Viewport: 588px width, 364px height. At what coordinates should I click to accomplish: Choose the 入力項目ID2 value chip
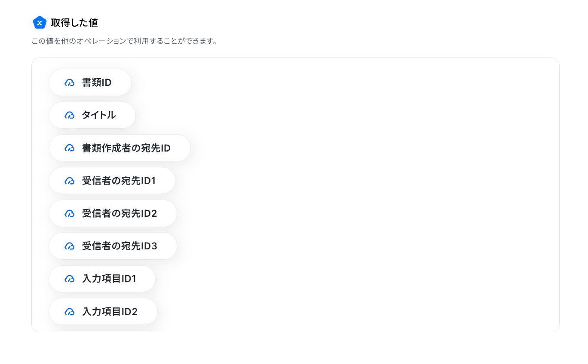tap(103, 312)
